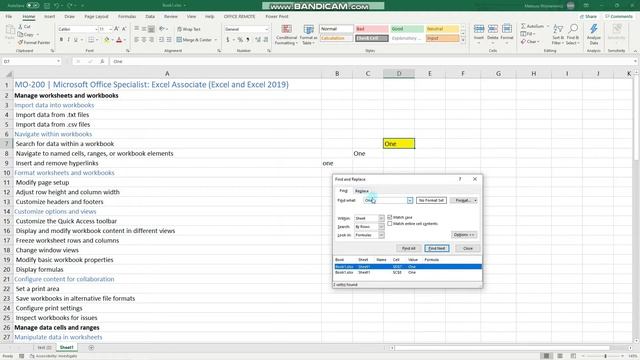
Task: Click the Percent Style icon
Action: [240, 40]
